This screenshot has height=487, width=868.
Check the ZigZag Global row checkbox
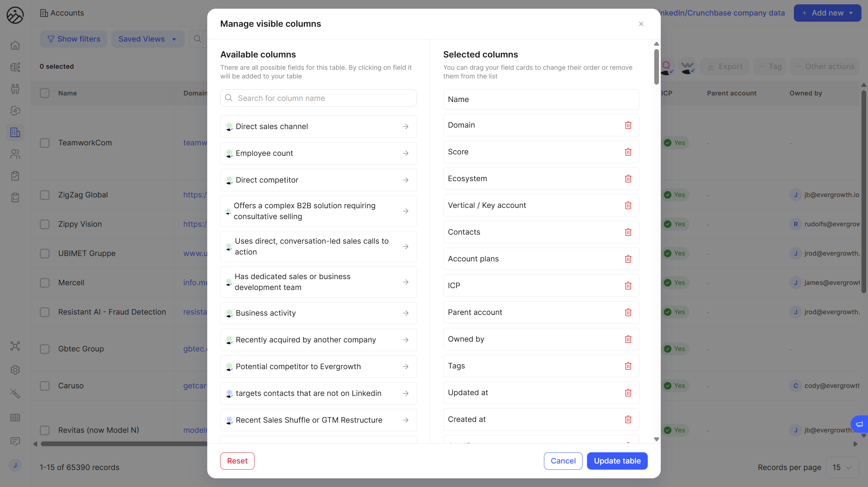[x=45, y=195]
